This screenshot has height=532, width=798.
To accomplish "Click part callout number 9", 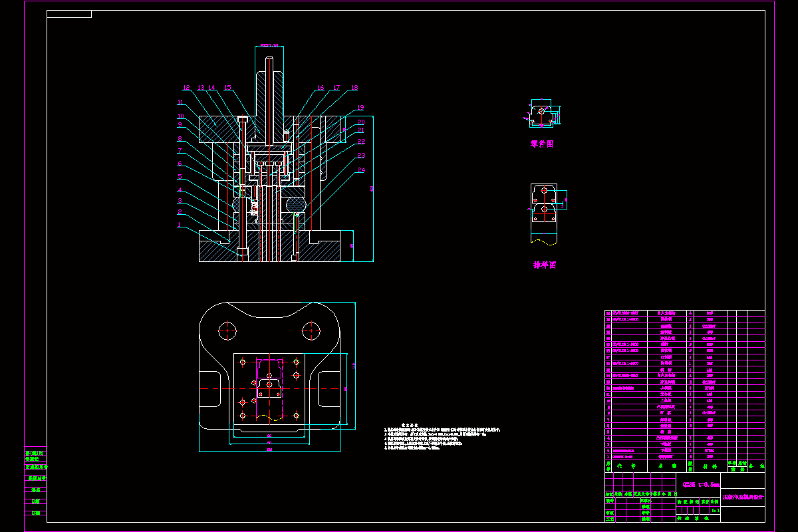I will click(x=180, y=124).
